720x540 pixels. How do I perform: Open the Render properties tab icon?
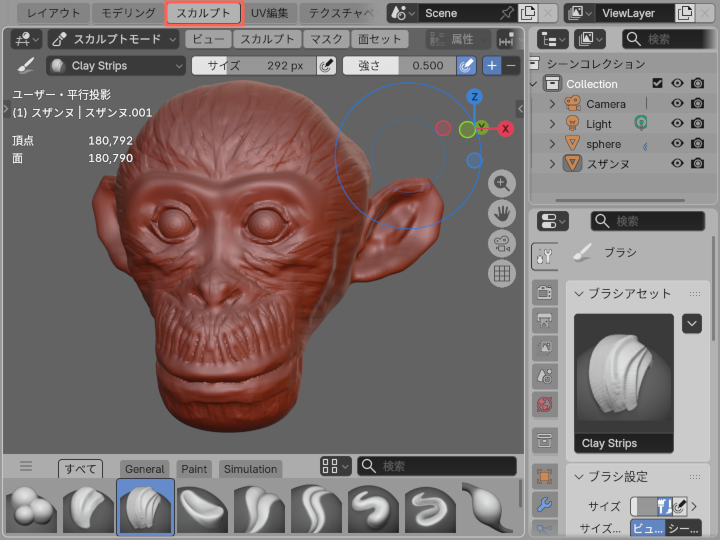pos(545,292)
